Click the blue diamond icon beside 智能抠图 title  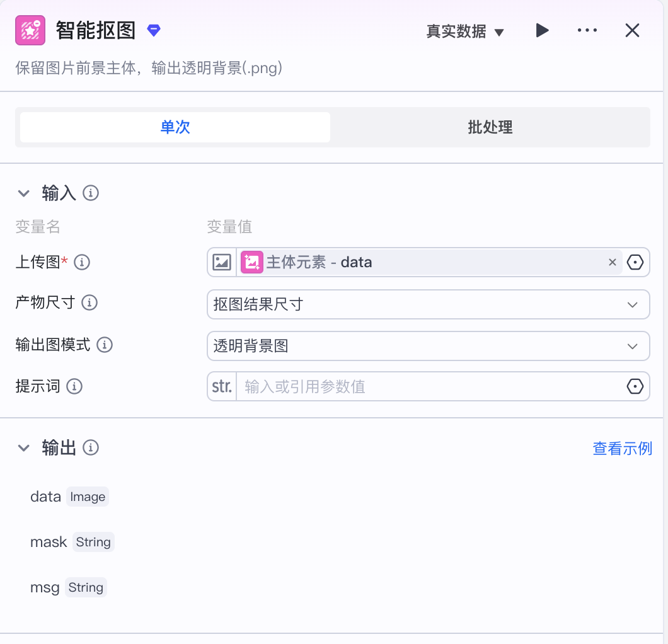pos(153,30)
